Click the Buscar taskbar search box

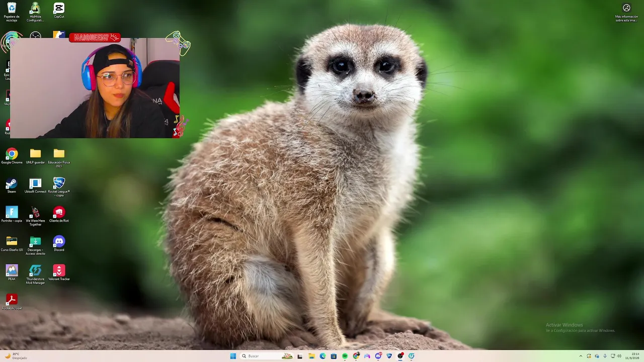click(x=267, y=356)
